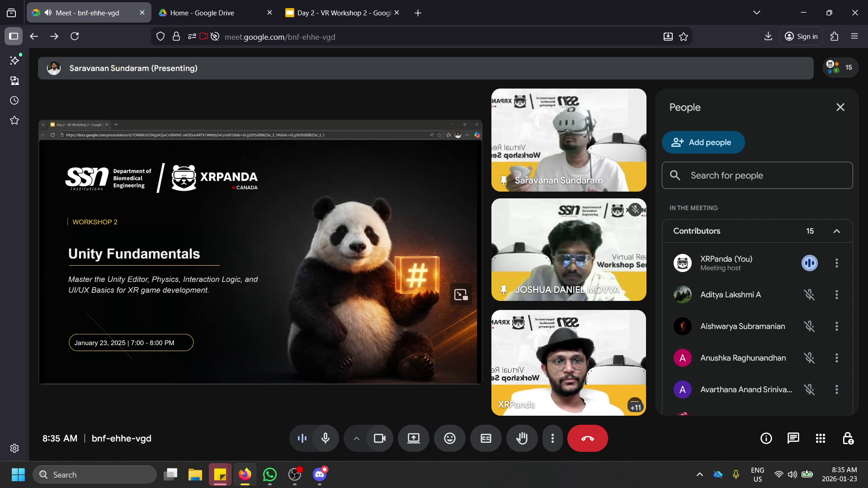Toggle the camera on or off
The width and height of the screenshot is (868, 488).
(x=379, y=438)
